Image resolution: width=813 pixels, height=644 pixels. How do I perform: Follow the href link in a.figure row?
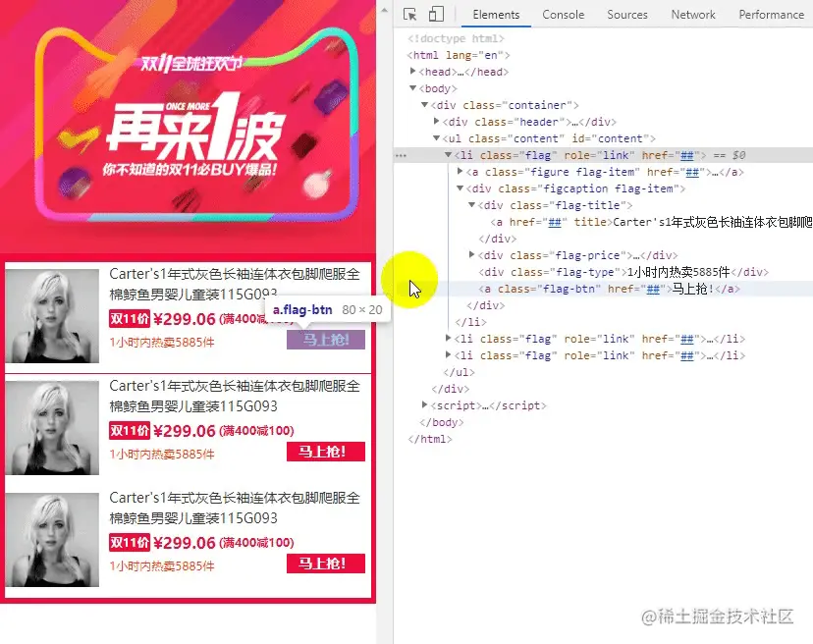tap(692, 172)
